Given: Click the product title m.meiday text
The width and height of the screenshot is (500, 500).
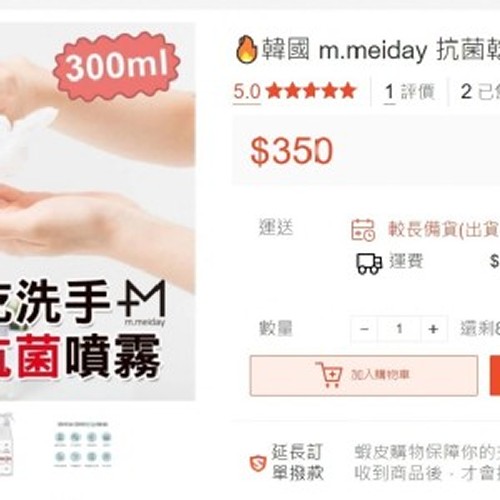Looking at the screenshot, I should pyautogui.click(x=373, y=51).
